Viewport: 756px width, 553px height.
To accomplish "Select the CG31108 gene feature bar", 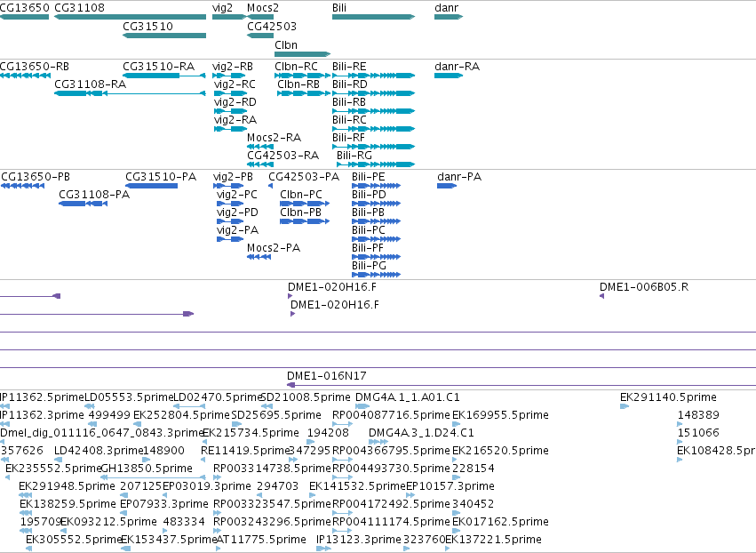I will [x=131, y=17].
